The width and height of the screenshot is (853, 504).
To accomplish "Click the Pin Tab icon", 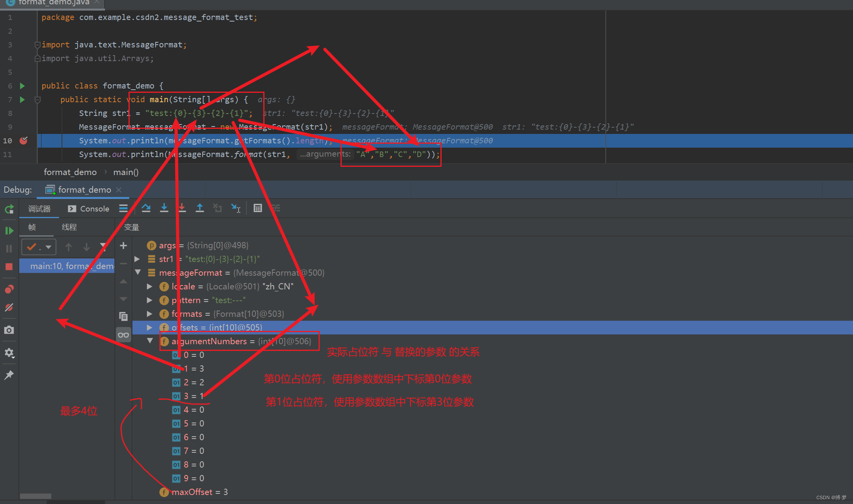I will point(9,375).
